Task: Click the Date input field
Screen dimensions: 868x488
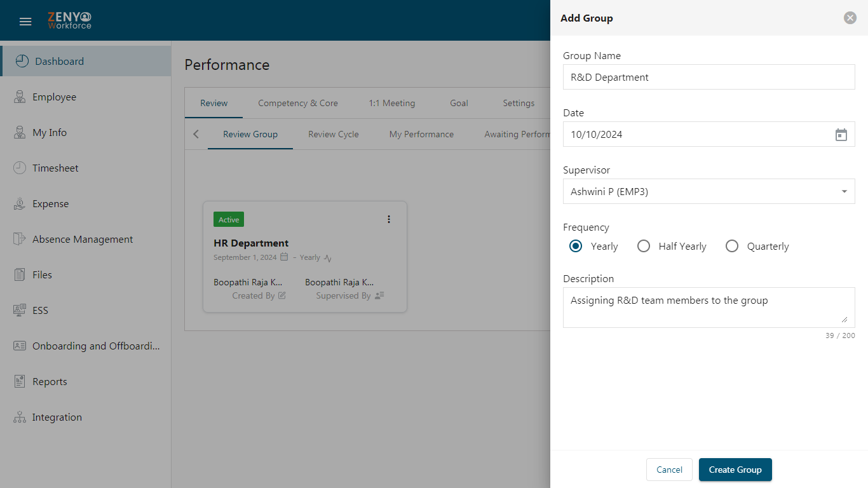Action: (709, 134)
